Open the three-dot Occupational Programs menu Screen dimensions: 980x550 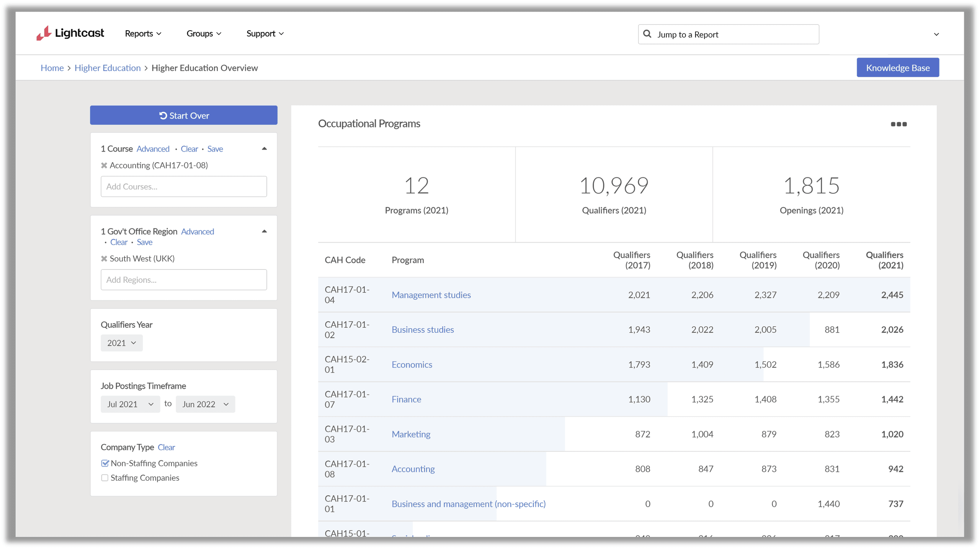898,124
